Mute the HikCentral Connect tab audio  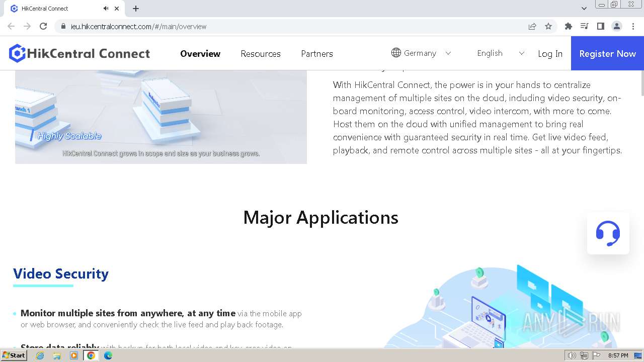pyautogui.click(x=106, y=9)
